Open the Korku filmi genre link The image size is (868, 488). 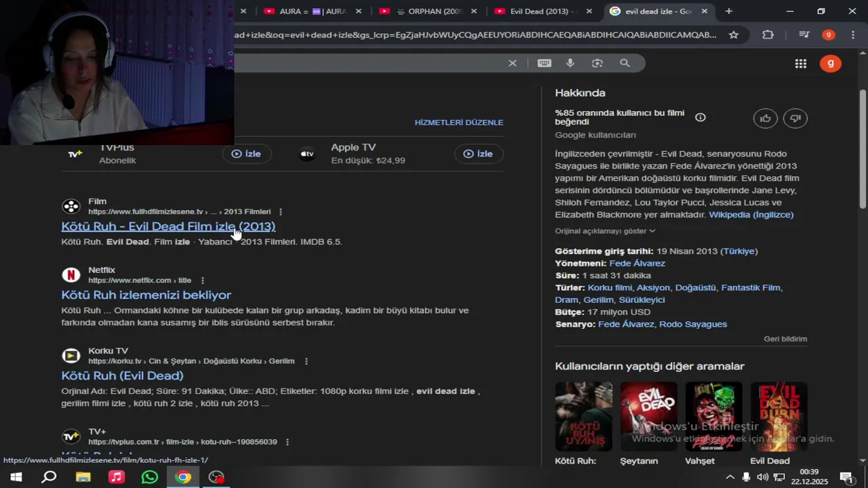click(610, 287)
